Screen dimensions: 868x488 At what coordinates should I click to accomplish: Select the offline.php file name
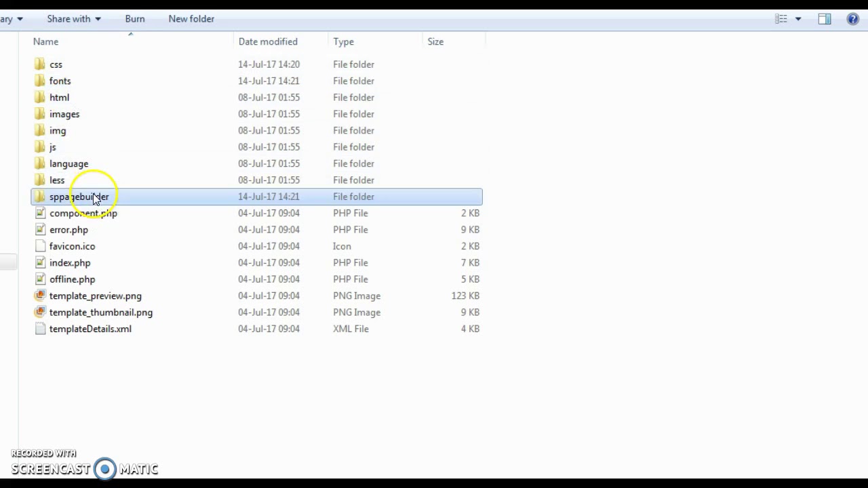point(72,279)
